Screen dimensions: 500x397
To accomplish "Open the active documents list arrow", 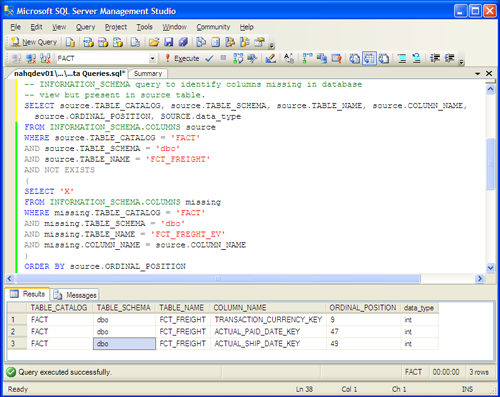I will (x=477, y=73).
